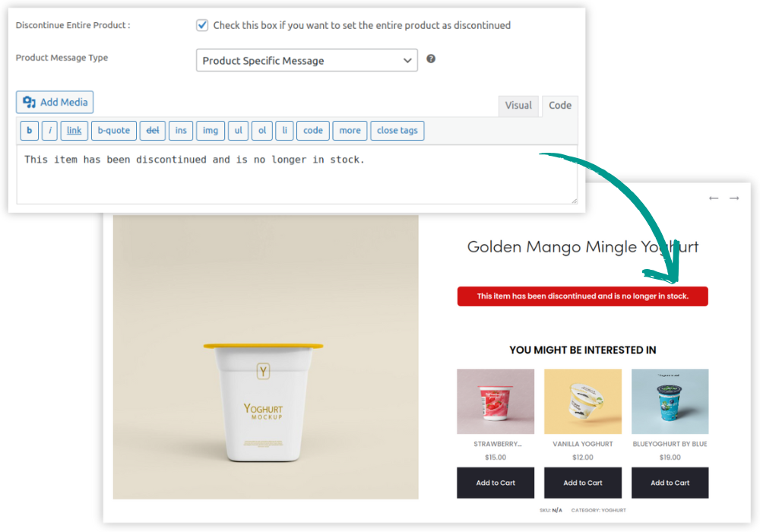The image size is (760, 532).
Task: Apply italic with the i button
Action: point(49,130)
